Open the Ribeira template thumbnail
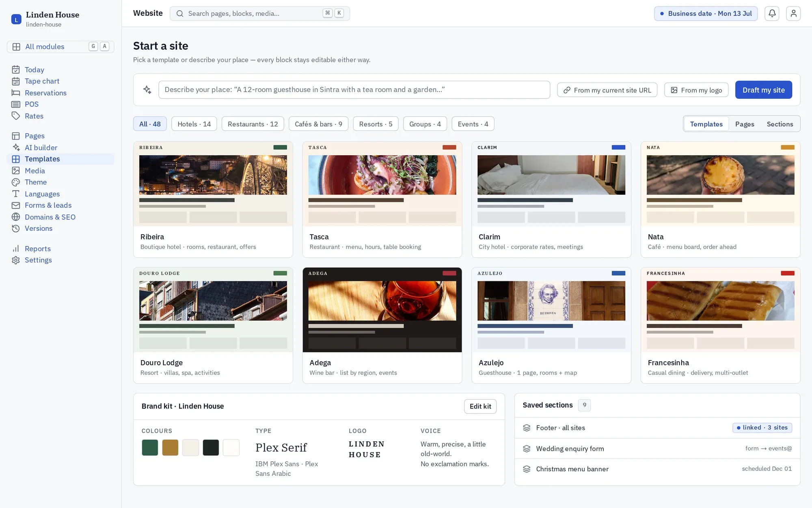The height and width of the screenshot is (508, 812). pos(213,184)
